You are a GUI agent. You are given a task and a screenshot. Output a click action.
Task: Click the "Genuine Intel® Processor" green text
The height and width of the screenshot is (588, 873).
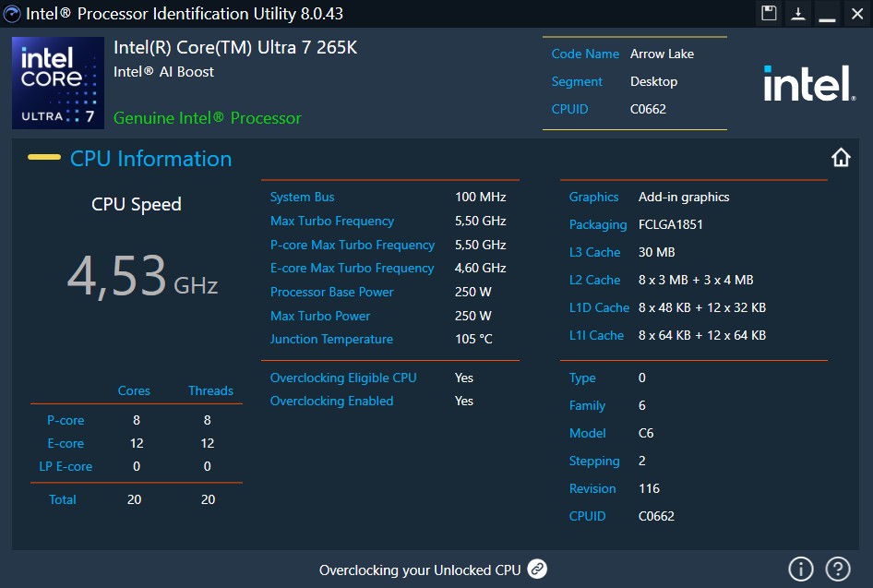click(x=208, y=118)
